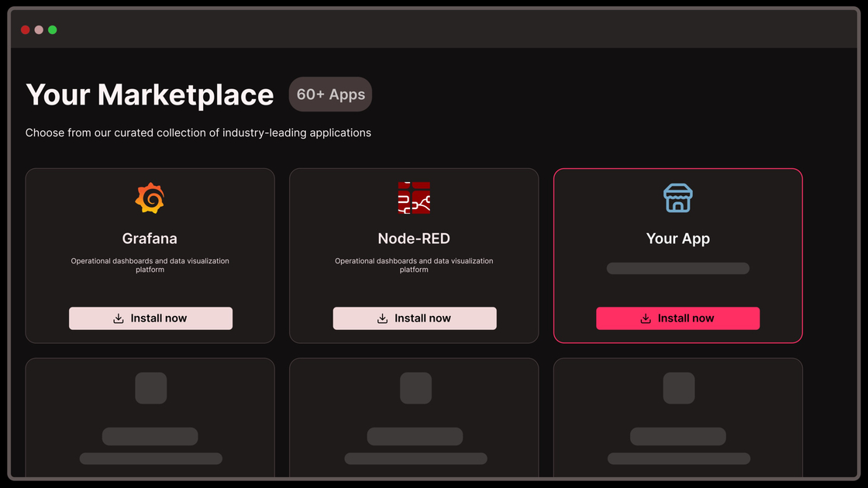Install the Node-RED application
The image size is (868, 488).
(415, 318)
